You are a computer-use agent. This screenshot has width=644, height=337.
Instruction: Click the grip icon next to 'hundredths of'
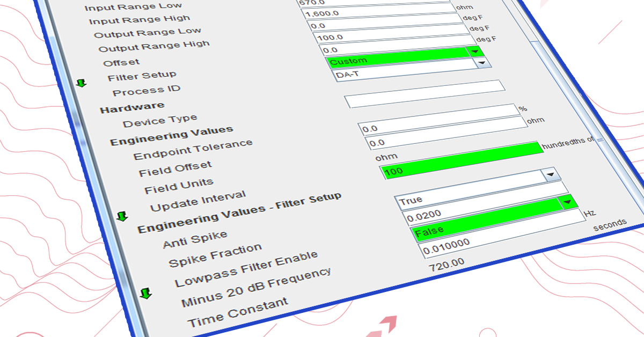tap(600, 140)
